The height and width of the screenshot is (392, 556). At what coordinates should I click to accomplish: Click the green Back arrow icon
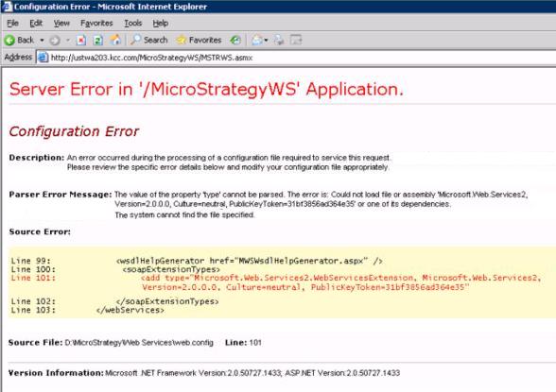(x=9, y=40)
